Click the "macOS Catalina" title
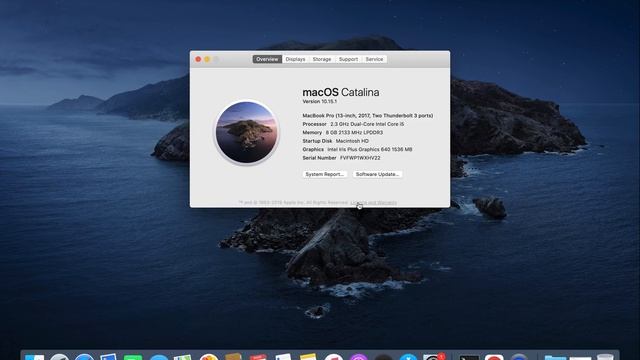 tap(341, 92)
